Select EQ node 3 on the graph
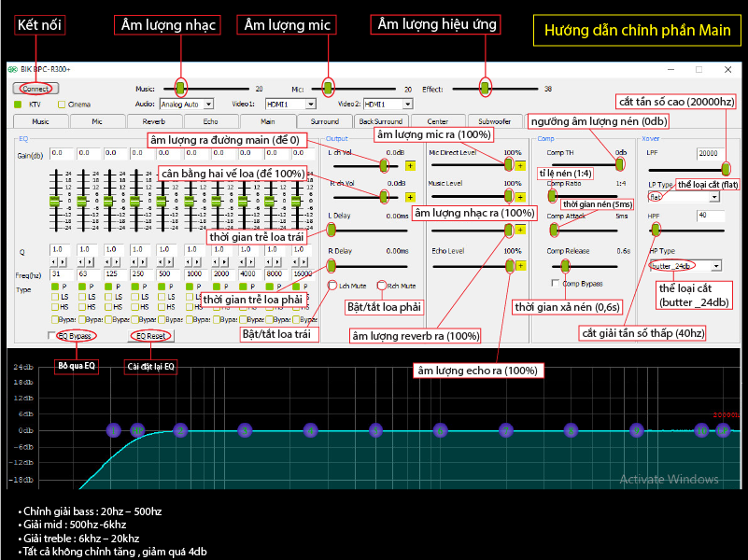The image size is (748, 560). tap(245, 431)
